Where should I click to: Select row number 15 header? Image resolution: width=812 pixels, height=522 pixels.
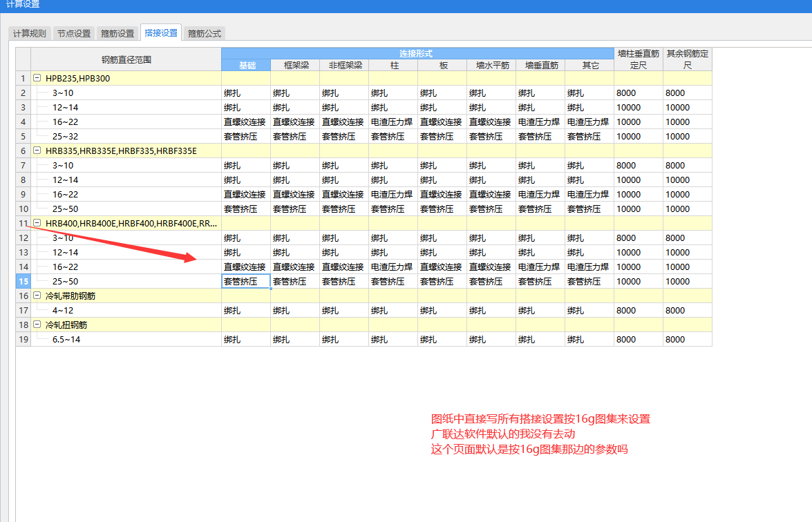click(23, 282)
